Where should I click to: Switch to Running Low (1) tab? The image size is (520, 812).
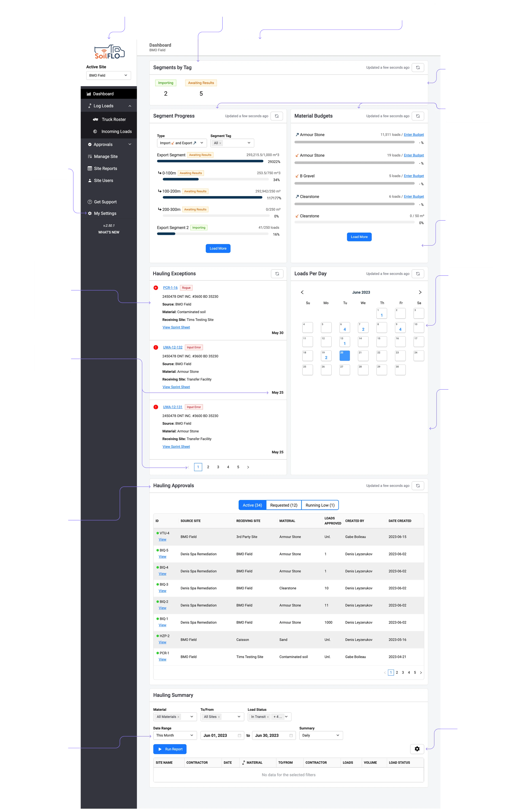click(x=320, y=505)
